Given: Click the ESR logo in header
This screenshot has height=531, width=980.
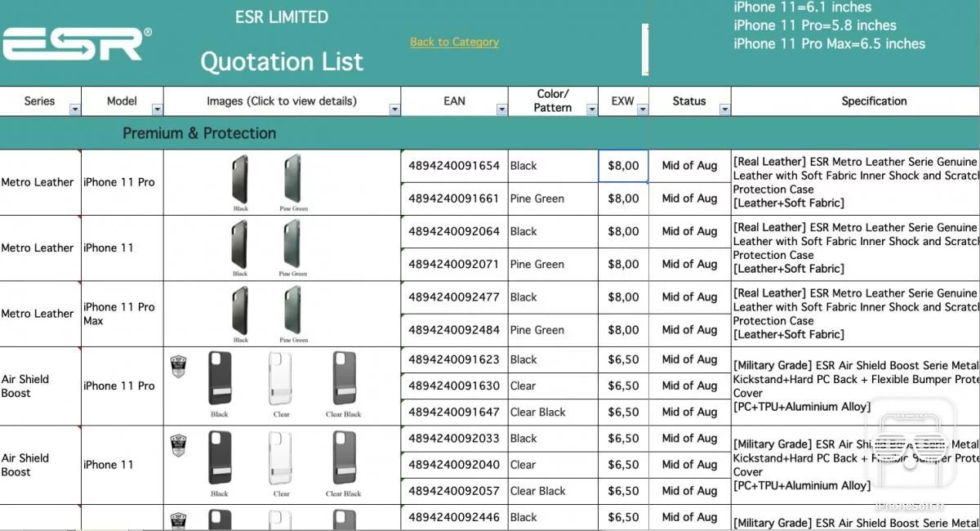Looking at the screenshot, I should [76, 44].
